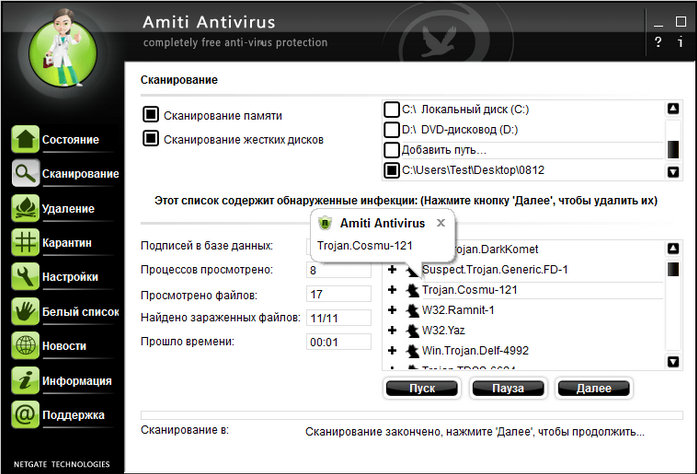Screen dimensions: 697x474
Task: Click scrollbar thumb of infections list
Action: tap(673, 269)
